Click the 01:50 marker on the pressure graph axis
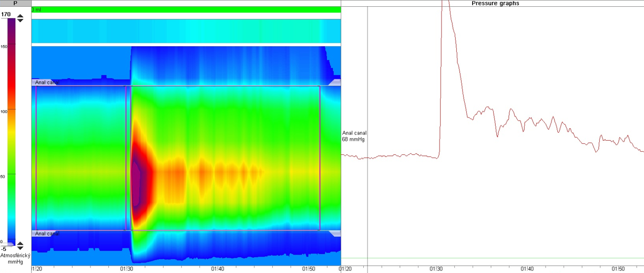This screenshot has width=644, height=273. pyautogui.click(x=618, y=269)
